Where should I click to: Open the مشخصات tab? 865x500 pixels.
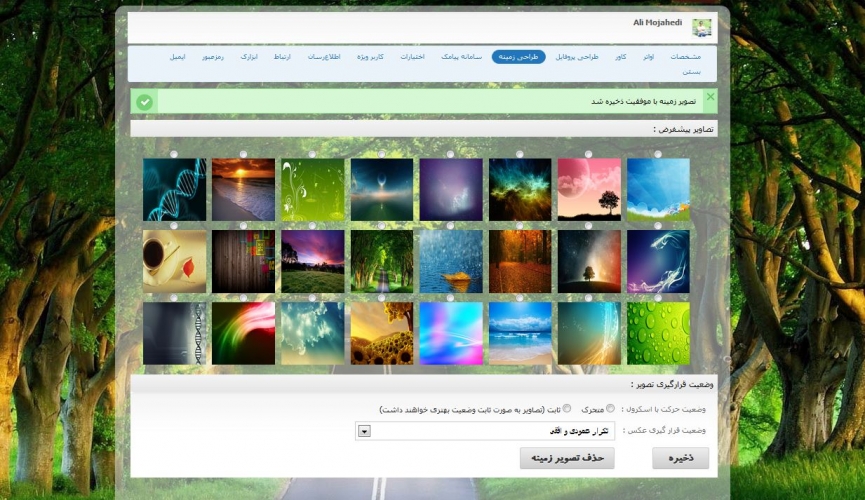pyautogui.click(x=686, y=57)
